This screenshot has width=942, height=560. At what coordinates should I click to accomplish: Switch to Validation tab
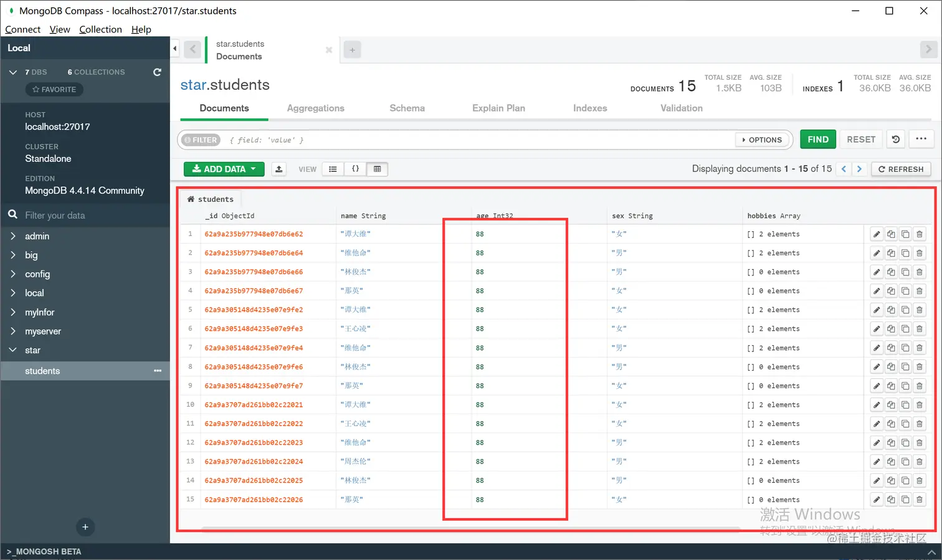pyautogui.click(x=682, y=108)
